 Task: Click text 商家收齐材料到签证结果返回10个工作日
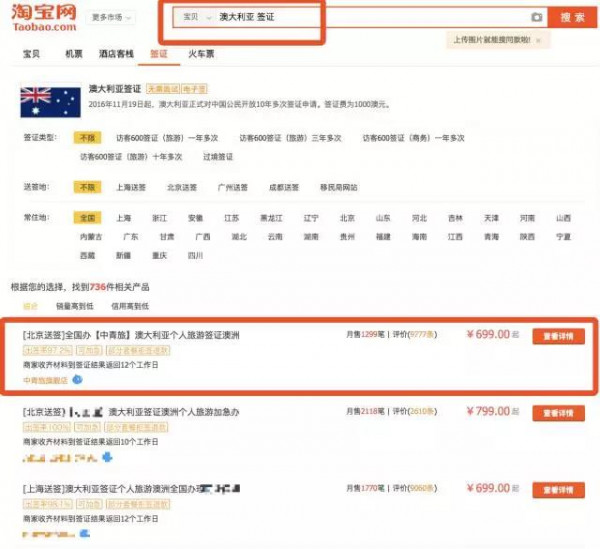tap(91, 442)
